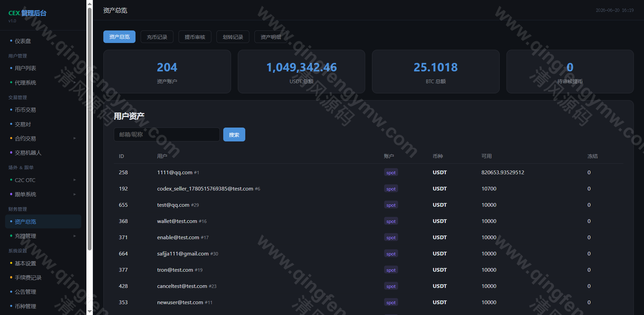Click the CEX 管理后台 logo
The image size is (644, 315).
[27, 13]
